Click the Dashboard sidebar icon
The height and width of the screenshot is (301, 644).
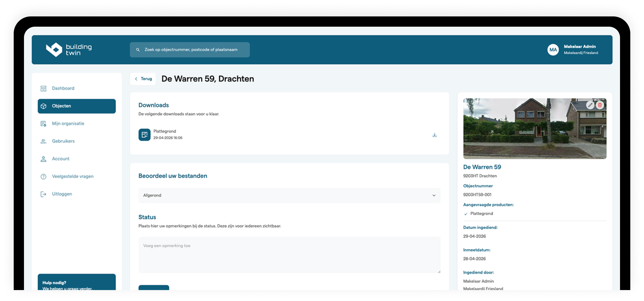[x=43, y=88]
